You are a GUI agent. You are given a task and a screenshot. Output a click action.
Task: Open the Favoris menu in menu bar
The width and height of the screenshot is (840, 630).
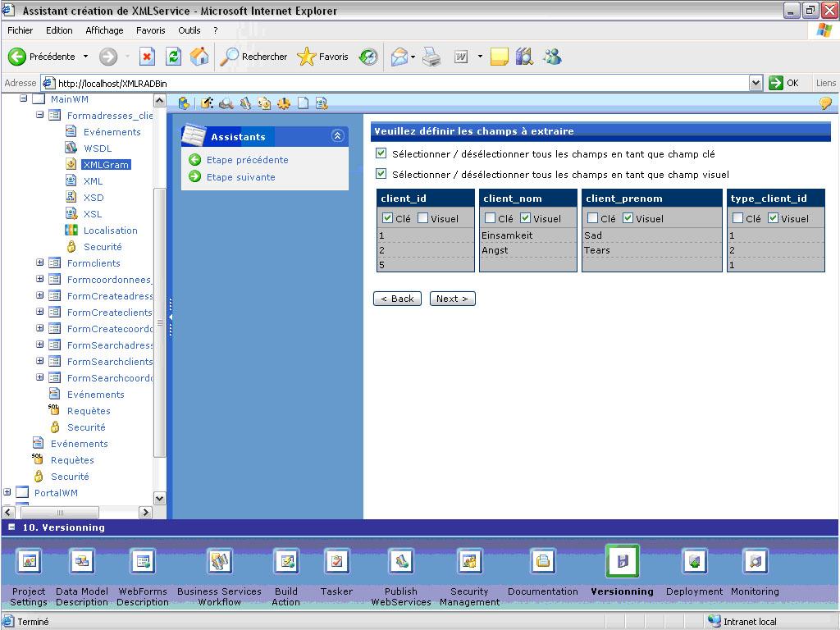click(x=150, y=30)
